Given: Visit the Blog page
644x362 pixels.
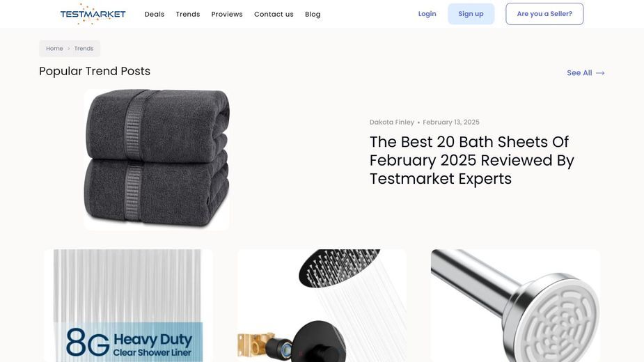Looking at the screenshot, I should coord(313,14).
